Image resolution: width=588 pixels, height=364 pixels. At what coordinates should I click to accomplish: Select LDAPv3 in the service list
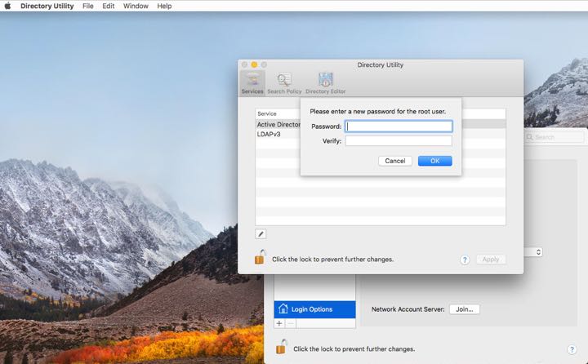pyautogui.click(x=269, y=134)
